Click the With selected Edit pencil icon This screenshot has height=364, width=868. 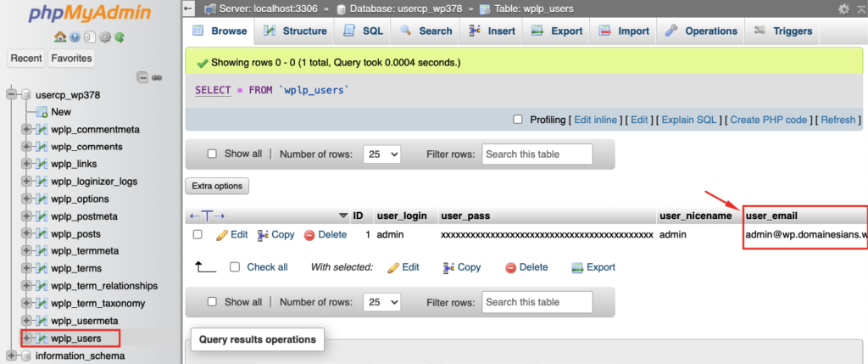tap(393, 267)
